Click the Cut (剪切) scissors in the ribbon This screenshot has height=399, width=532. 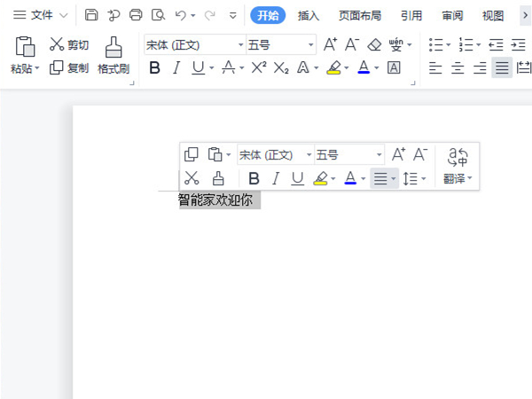point(68,44)
